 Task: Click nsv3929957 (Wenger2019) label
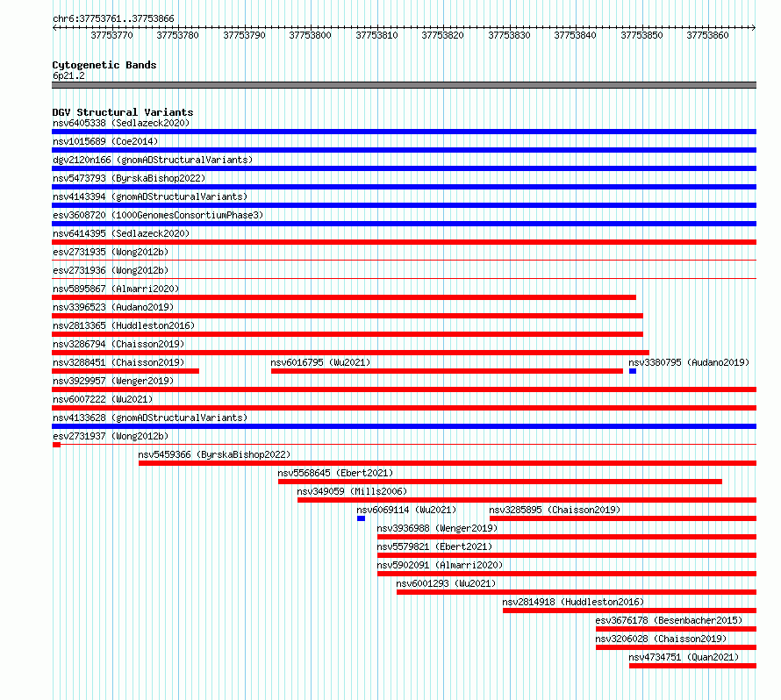pos(113,381)
